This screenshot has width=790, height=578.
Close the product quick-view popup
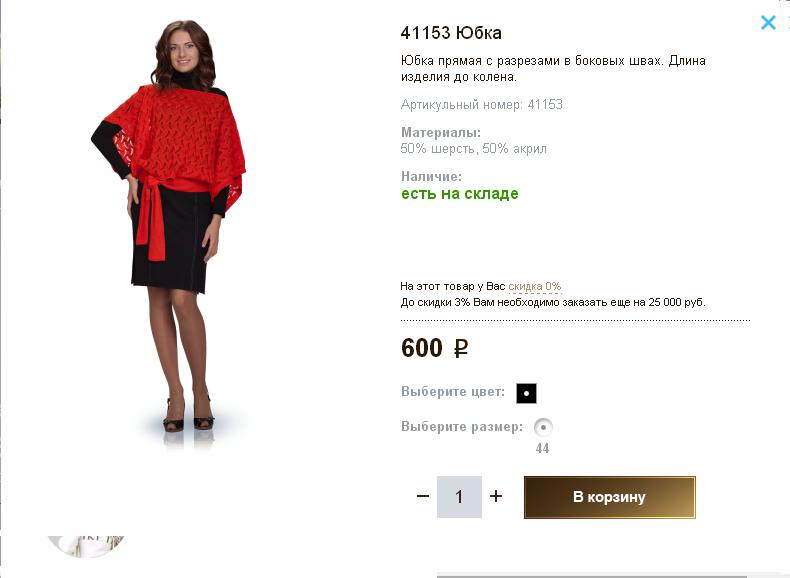[x=768, y=22]
